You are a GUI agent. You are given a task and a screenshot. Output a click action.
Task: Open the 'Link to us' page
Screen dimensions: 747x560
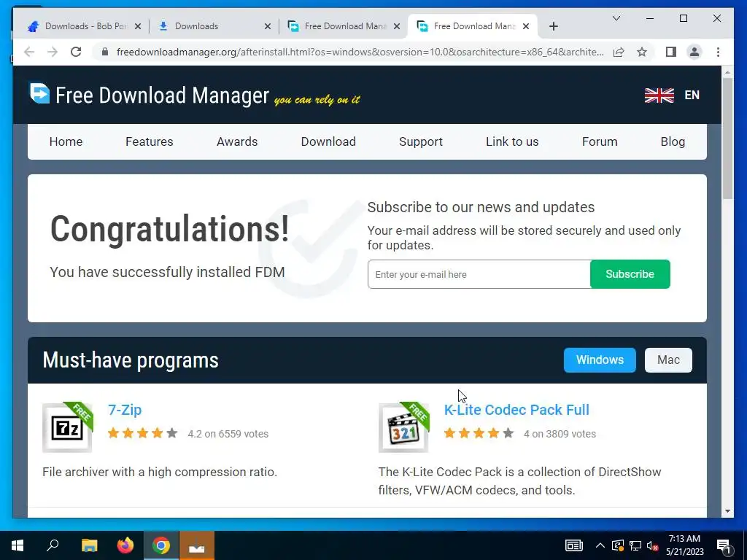point(512,141)
